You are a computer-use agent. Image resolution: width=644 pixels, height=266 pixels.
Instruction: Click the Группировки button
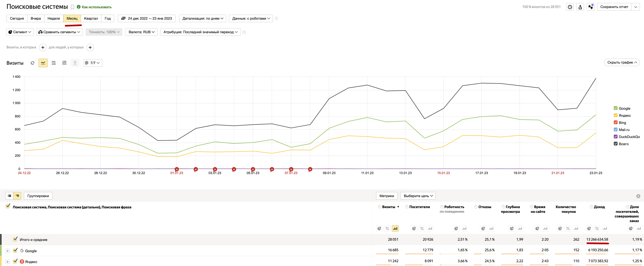38,196
